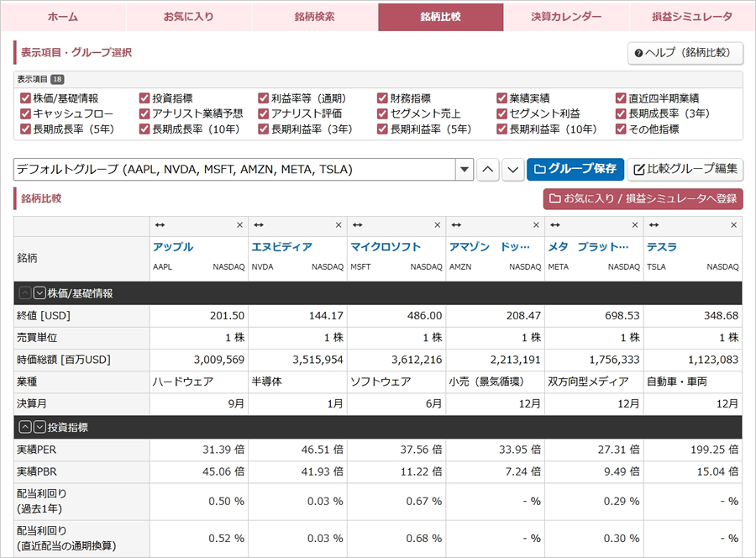The width and height of the screenshot is (756, 558).
Task: Toggle 利益率等（通期） checkbox
Action: click(x=263, y=98)
